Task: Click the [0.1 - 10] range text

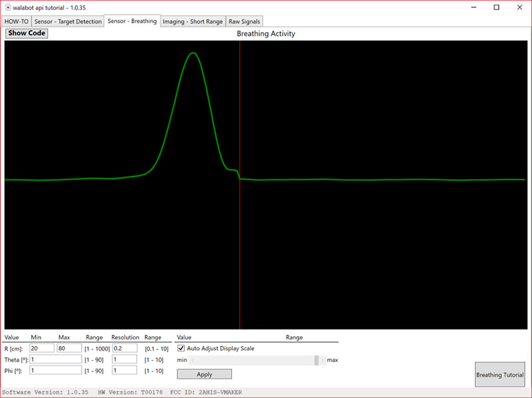Action: tap(156, 349)
